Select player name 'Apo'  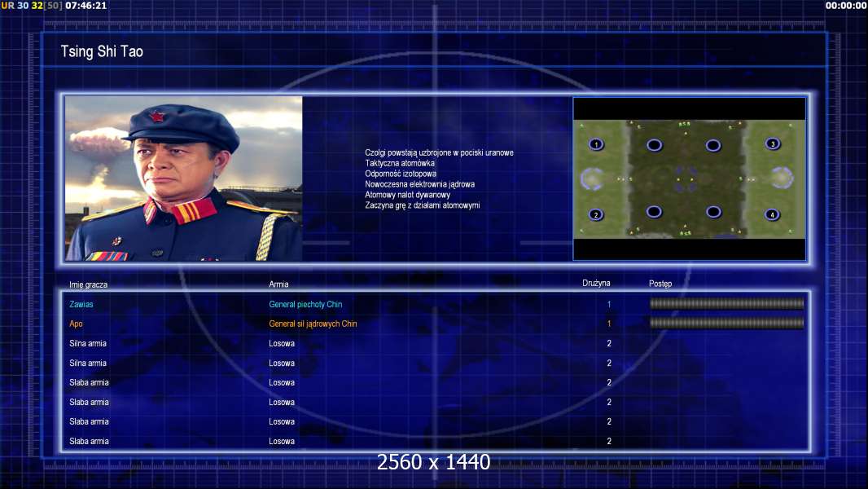pyautogui.click(x=76, y=324)
